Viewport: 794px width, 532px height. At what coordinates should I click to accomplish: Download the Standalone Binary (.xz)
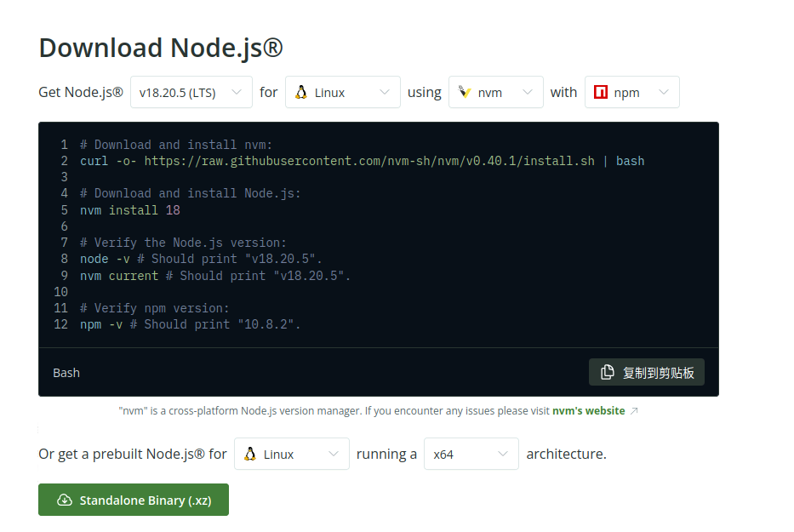134,501
